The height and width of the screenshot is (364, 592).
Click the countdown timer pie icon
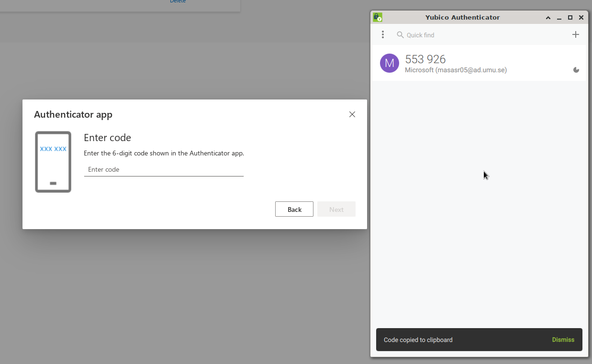coord(576,70)
